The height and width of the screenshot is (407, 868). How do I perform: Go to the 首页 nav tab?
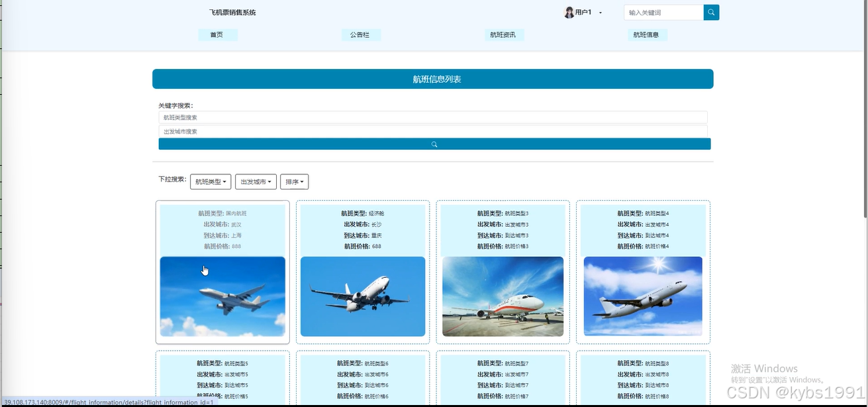217,34
